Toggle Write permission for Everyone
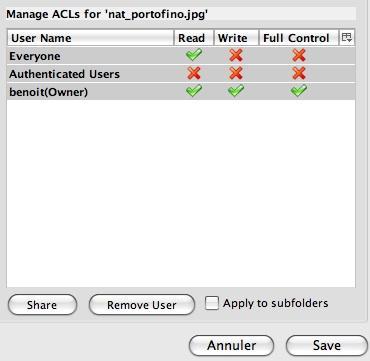Image resolution: width=370 pixels, height=361 pixels. (x=236, y=55)
